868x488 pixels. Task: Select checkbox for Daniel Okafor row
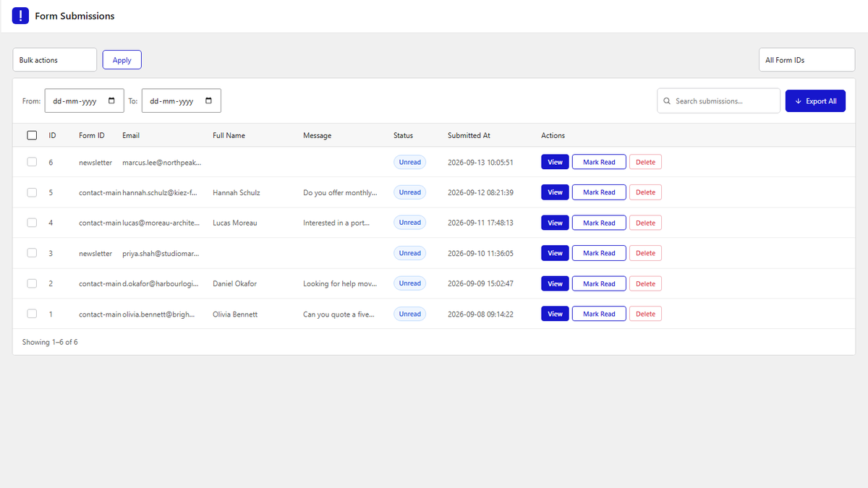(32, 283)
